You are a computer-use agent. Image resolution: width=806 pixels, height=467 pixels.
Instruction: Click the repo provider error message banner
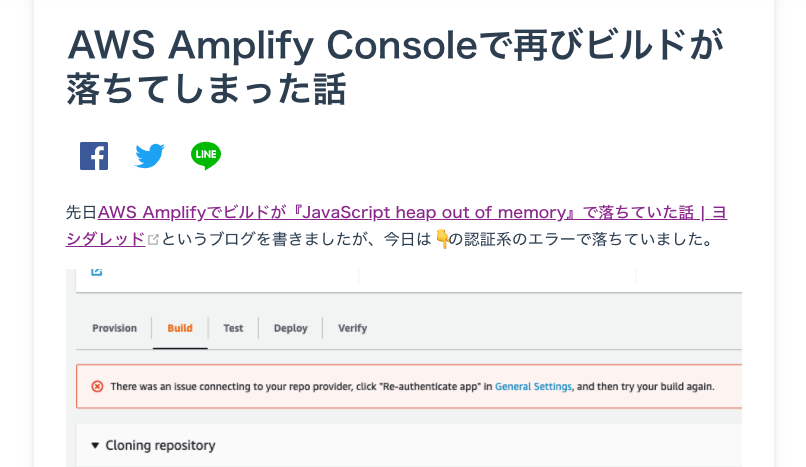pyautogui.click(x=409, y=386)
